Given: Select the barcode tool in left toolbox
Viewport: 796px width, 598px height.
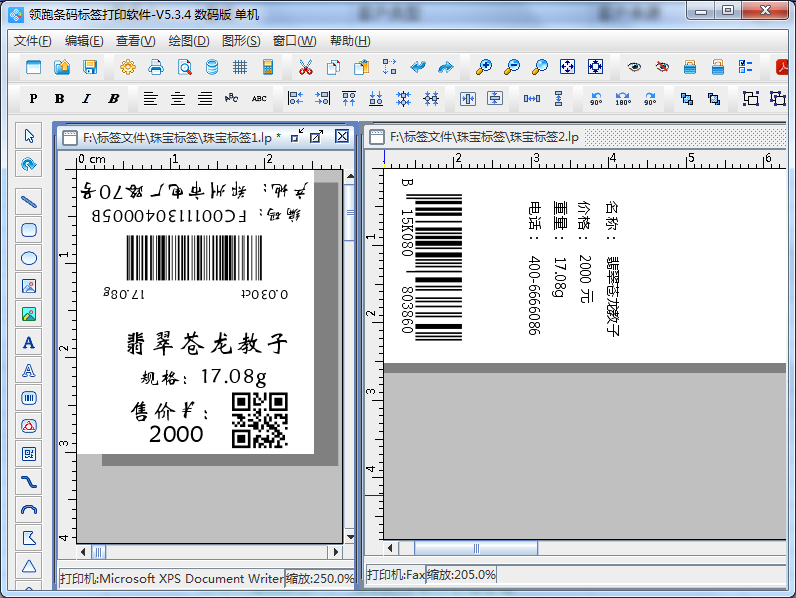Looking at the screenshot, I should tap(29, 398).
